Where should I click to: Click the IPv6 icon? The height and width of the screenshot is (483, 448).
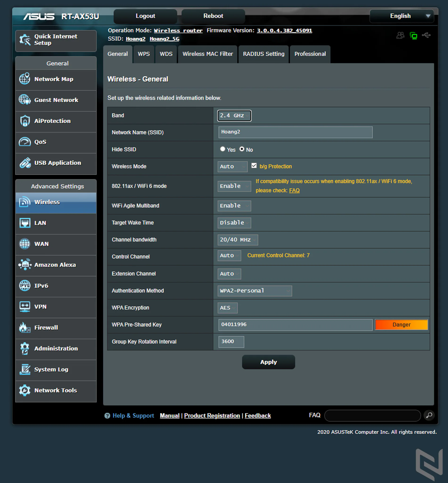pyautogui.click(x=25, y=286)
